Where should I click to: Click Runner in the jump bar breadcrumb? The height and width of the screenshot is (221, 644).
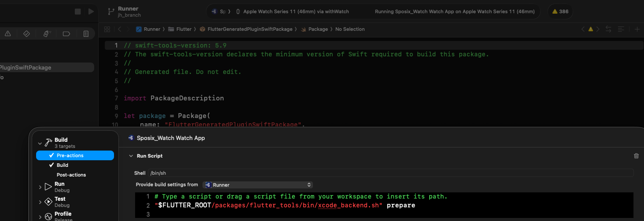pyautogui.click(x=148, y=29)
